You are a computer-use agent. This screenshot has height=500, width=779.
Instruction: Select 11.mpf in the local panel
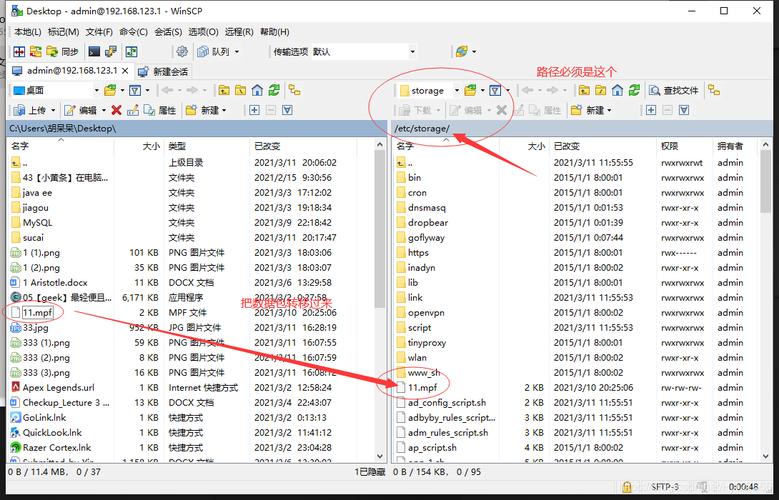click(x=37, y=313)
